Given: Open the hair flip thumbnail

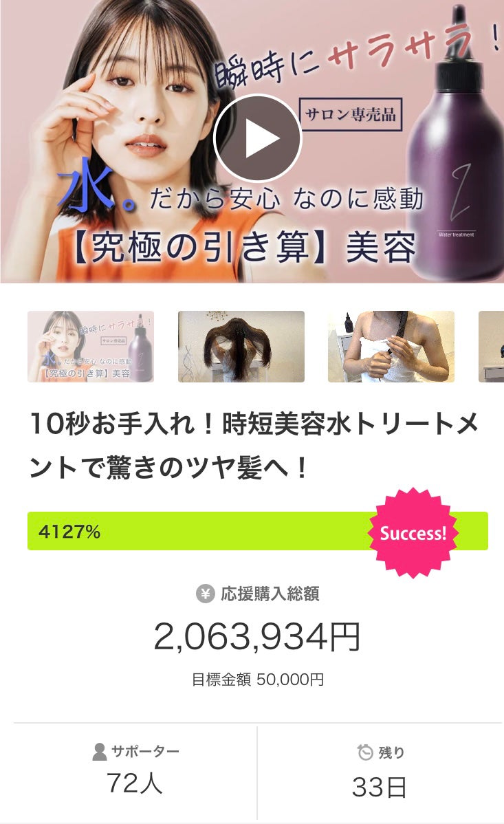Looking at the screenshot, I should coord(241,346).
